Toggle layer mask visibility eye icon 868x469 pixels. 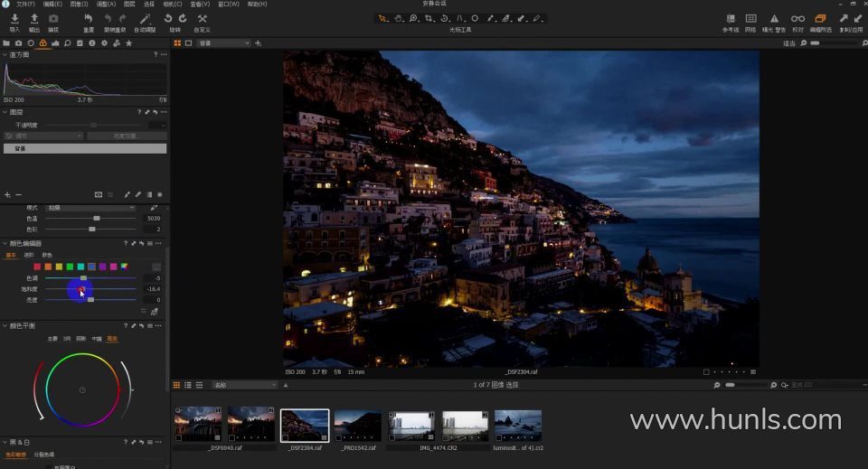99,194
